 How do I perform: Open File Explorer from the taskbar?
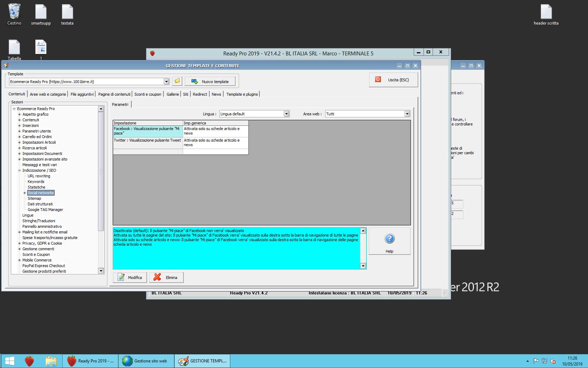click(51, 361)
